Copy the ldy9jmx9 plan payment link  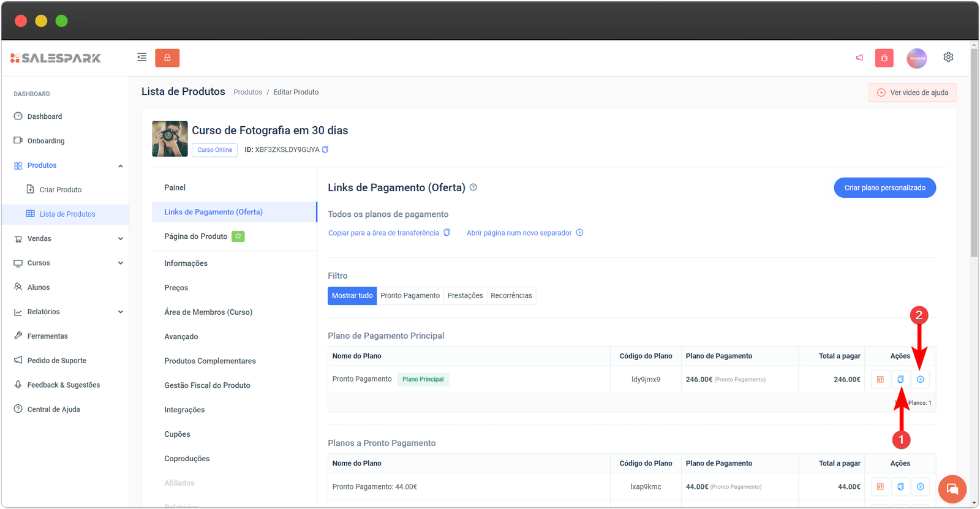(x=900, y=379)
